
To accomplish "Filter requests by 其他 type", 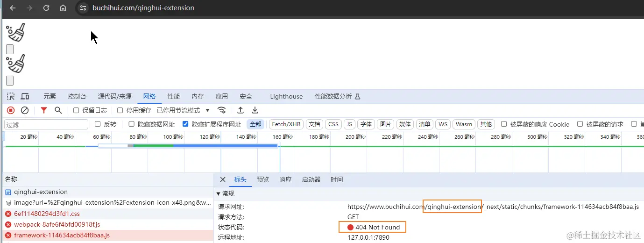I will coord(486,124).
